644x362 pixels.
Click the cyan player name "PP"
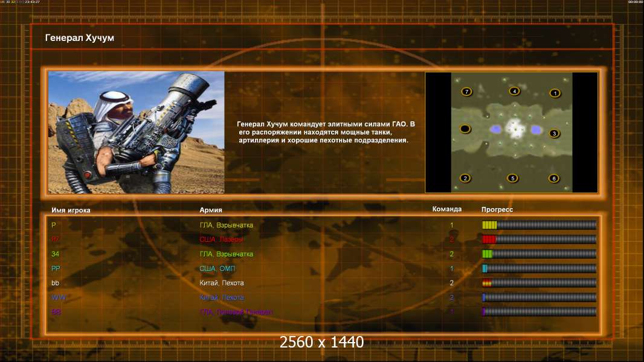tap(56, 268)
